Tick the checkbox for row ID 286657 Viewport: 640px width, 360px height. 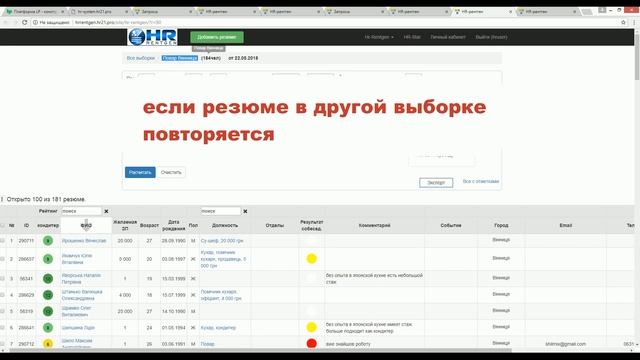[2, 259]
